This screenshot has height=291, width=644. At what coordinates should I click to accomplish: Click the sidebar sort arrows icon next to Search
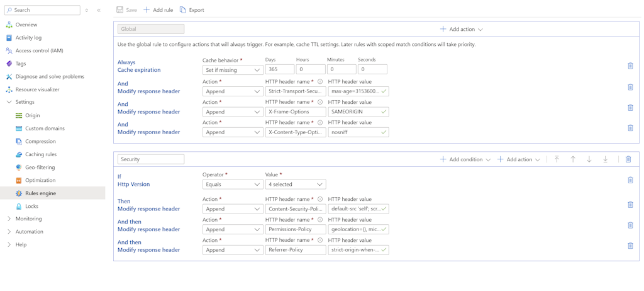click(x=87, y=10)
